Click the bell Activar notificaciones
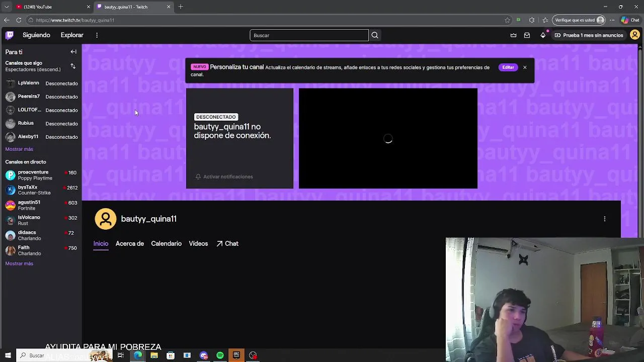This screenshot has width=644, height=362. click(x=224, y=176)
